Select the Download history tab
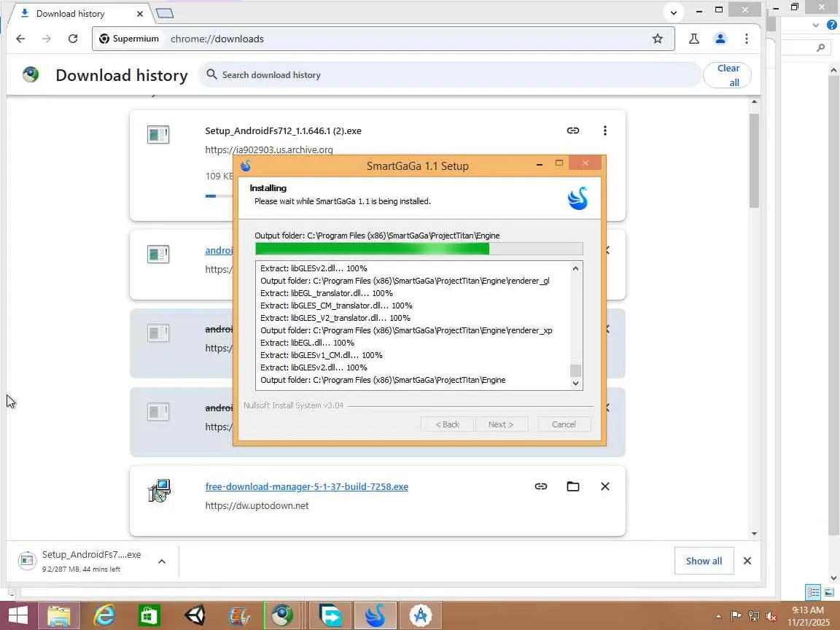The height and width of the screenshot is (630, 840). point(80,14)
